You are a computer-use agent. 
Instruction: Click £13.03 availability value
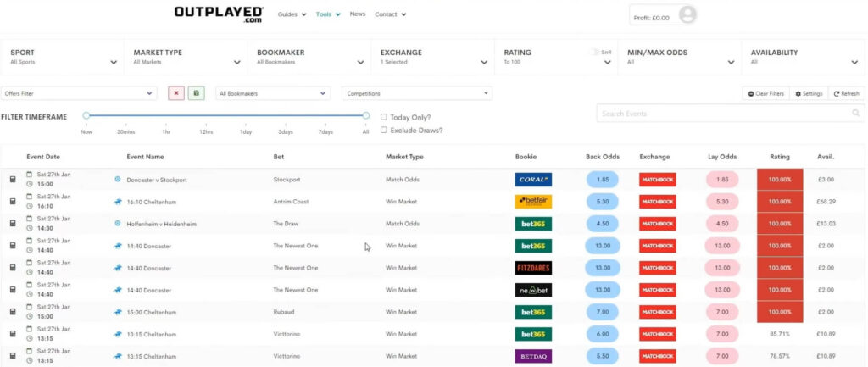pos(826,224)
